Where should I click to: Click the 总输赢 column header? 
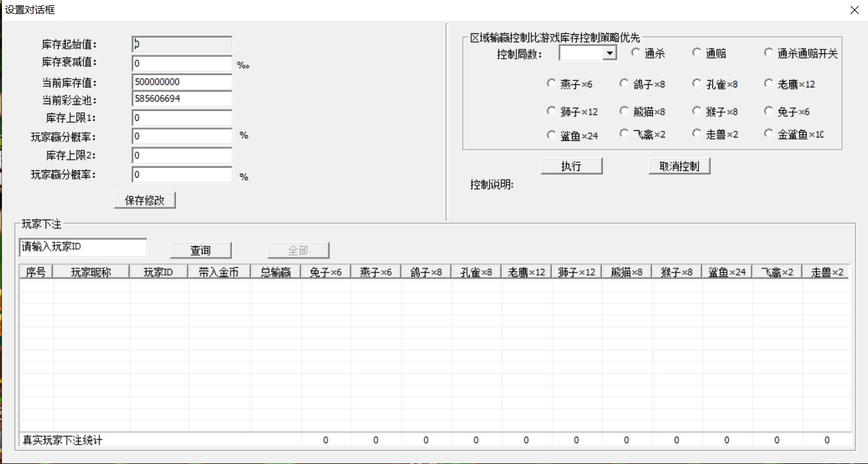click(x=276, y=272)
